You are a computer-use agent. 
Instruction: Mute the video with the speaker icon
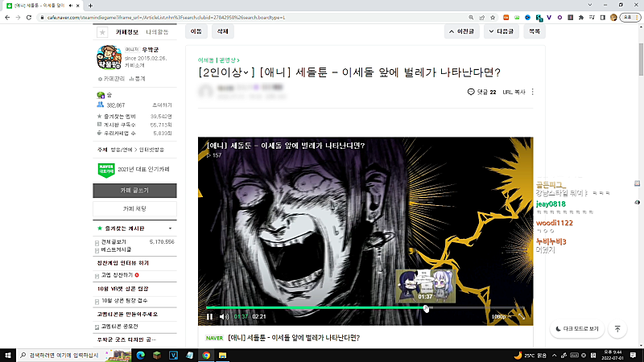pyautogui.click(x=224, y=316)
